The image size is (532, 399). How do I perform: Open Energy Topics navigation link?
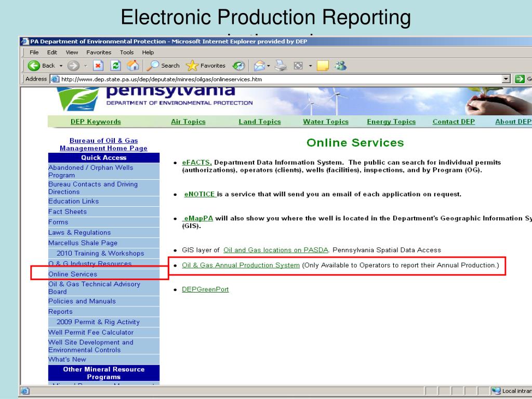pyautogui.click(x=391, y=122)
